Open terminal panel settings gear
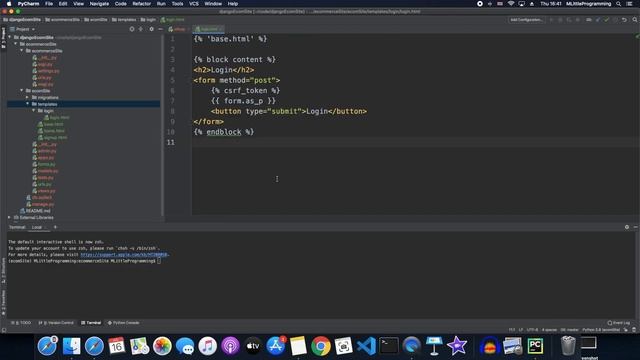This screenshot has height=360, width=640. point(627,227)
